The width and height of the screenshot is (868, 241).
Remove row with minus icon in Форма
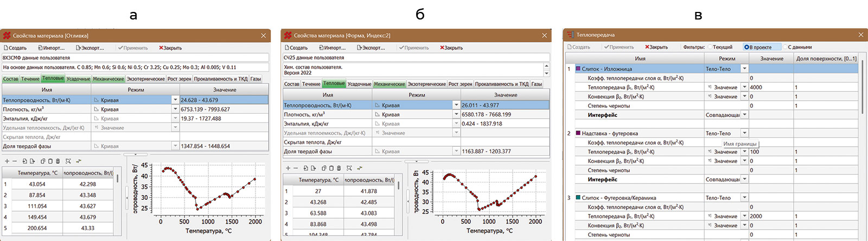pos(296,168)
